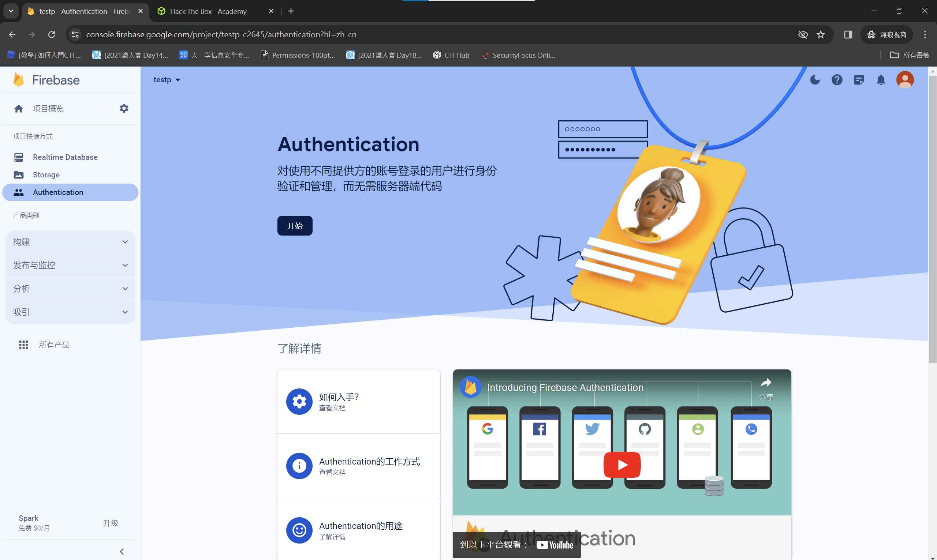The width and height of the screenshot is (937, 560).
Task: Expand the 发布与监控 category
Action: tap(70, 265)
